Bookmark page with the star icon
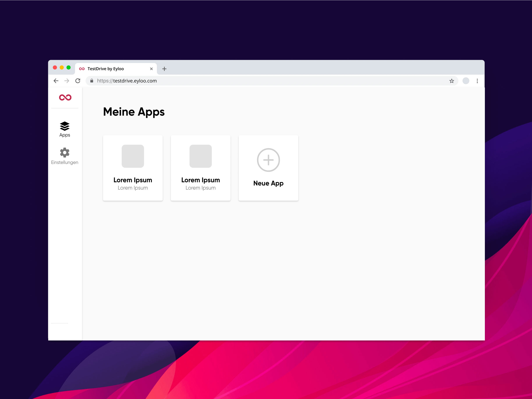 (x=451, y=81)
